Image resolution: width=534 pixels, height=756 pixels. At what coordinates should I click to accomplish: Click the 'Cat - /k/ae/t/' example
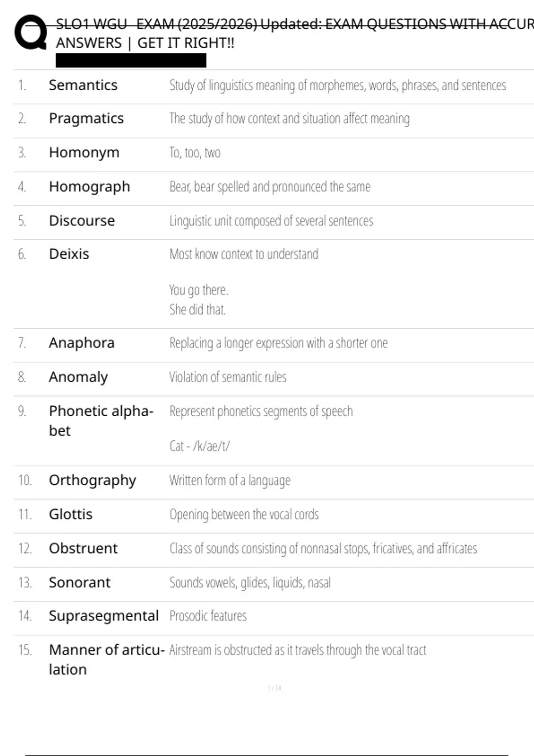(199, 446)
